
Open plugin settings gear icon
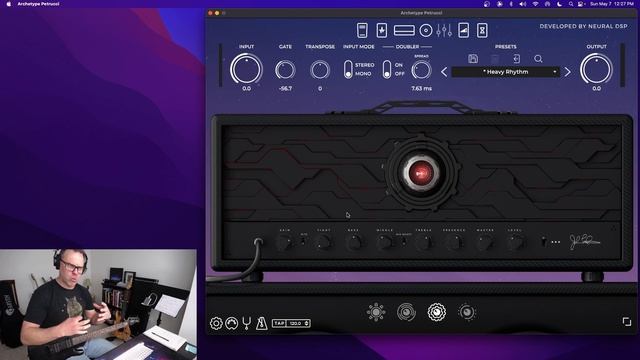click(216, 323)
